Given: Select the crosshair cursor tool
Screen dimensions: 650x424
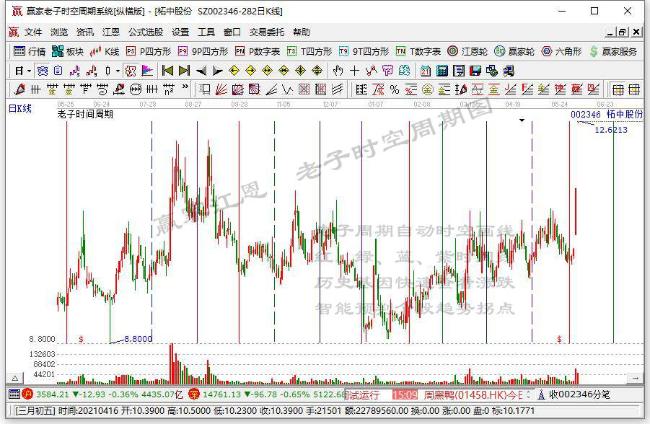Looking at the screenshot, I should coord(354,71).
